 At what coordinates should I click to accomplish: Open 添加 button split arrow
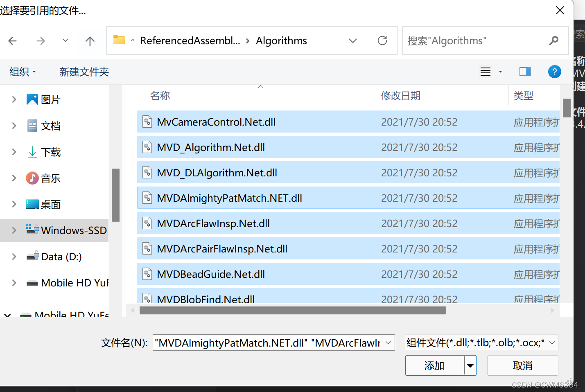[470, 365]
